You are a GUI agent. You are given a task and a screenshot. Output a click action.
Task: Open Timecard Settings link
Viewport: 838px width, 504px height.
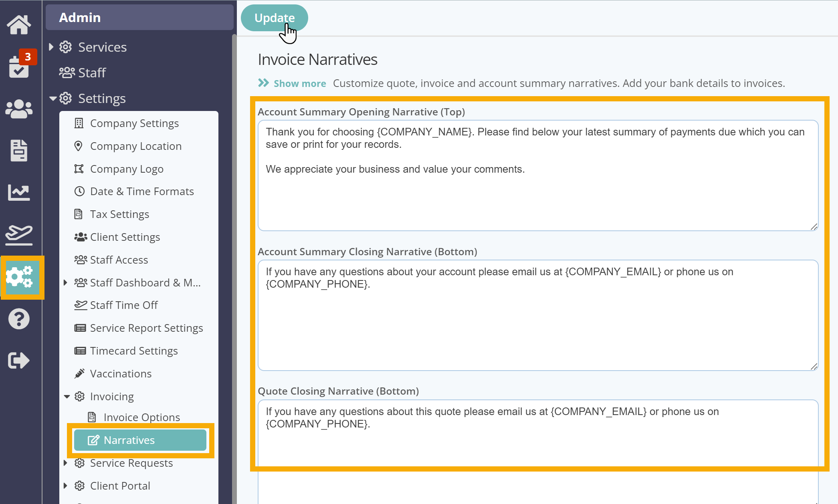click(134, 351)
